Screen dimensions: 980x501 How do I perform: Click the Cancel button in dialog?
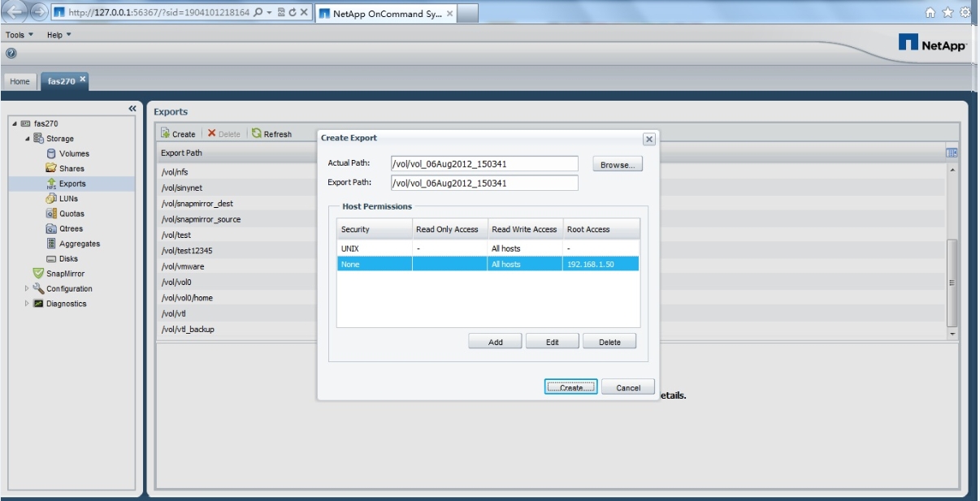point(628,387)
